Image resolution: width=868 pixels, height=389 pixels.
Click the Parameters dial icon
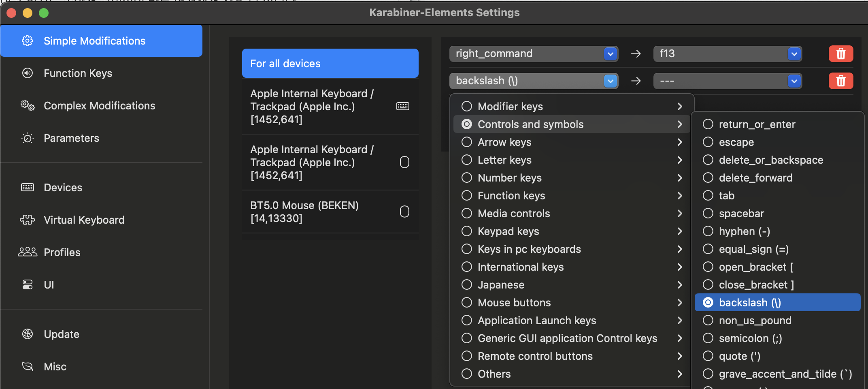[27, 138]
